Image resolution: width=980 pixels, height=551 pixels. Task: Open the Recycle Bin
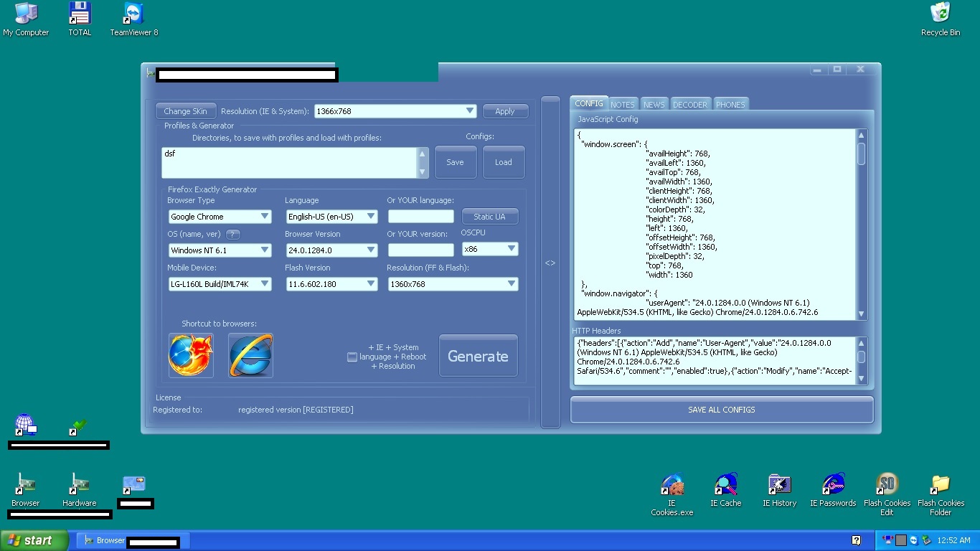(x=941, y=19)
